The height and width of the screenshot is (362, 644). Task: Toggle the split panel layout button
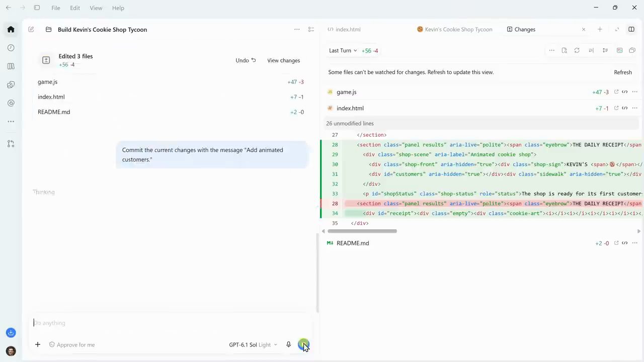pyautogui.click(x=631, y=29)
